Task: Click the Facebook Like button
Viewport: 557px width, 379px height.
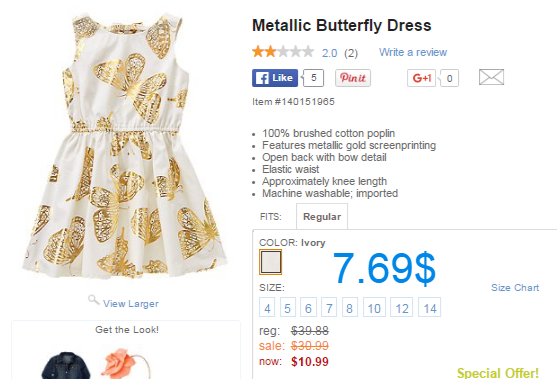Action: (x=275, y=78)
